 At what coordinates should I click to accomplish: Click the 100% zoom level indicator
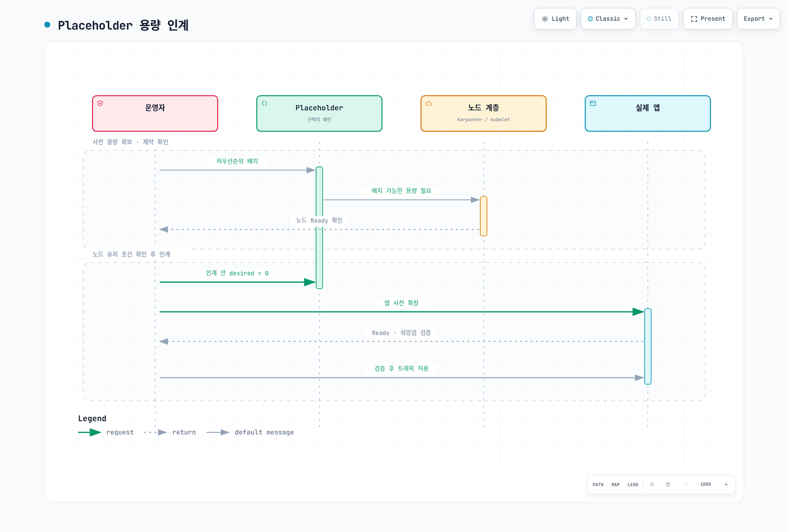(x=706, y=485)
